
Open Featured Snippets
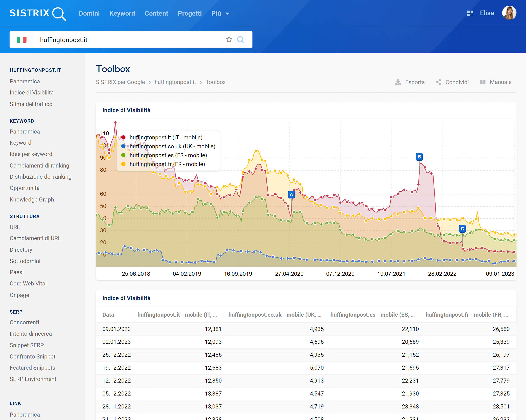32,368
